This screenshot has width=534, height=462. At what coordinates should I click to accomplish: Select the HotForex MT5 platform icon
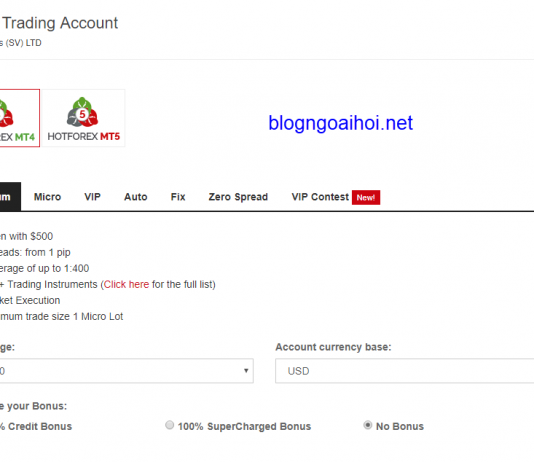(83, 118)
